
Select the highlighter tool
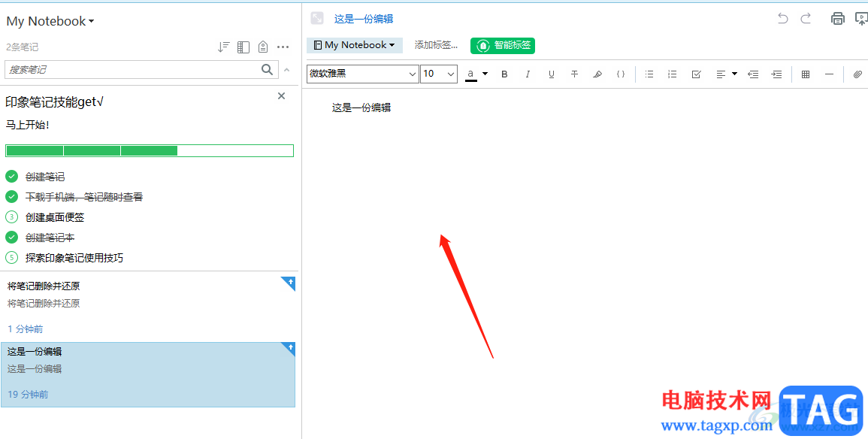pyautogui.click(x=597, y=74)
